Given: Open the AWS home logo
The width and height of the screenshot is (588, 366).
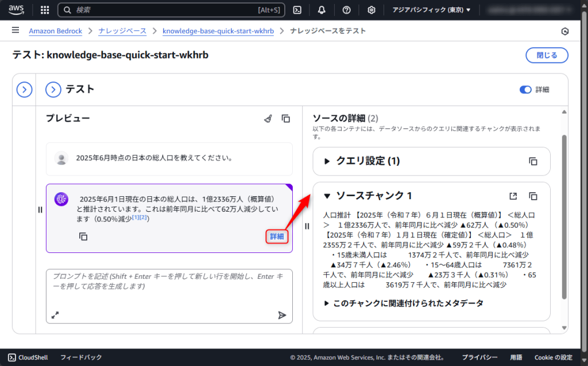Looking at the screenshot, I should click(16, 10).
